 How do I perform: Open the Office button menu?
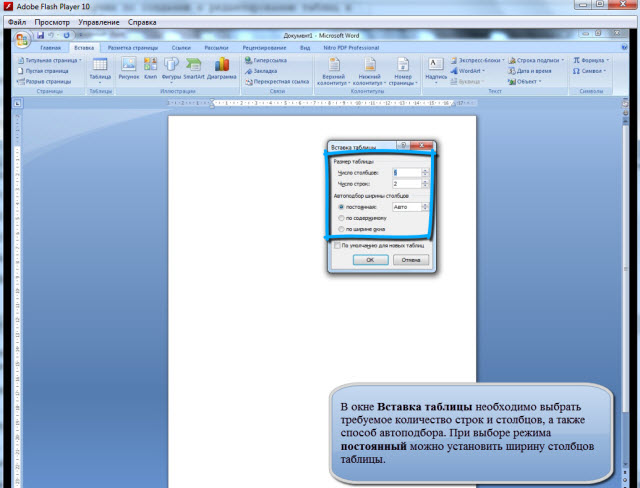click(22, 40)
